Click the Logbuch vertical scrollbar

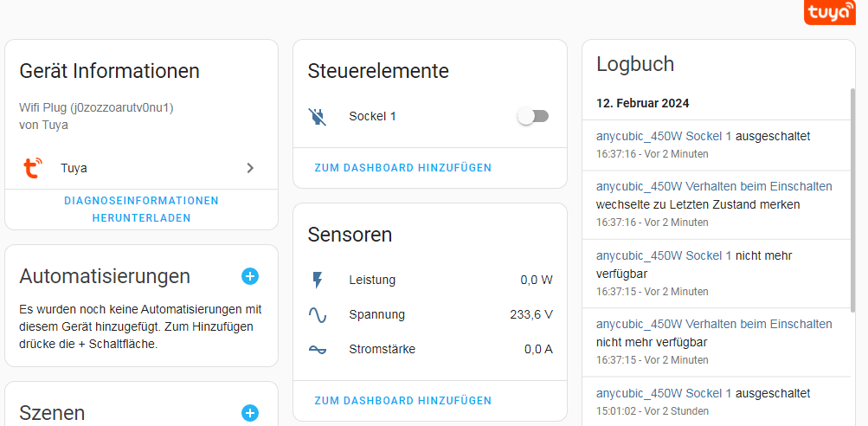coord(853,191)
